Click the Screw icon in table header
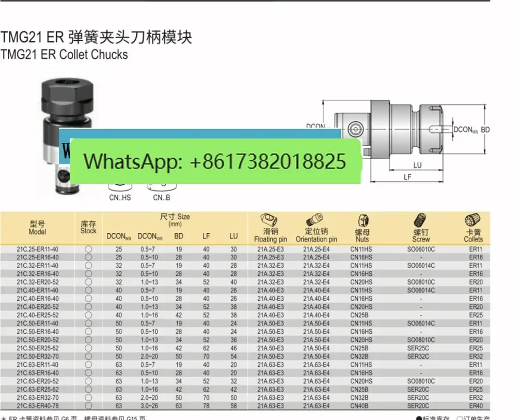521x420 pixels. pyautogui.click(x=420, y=221)
